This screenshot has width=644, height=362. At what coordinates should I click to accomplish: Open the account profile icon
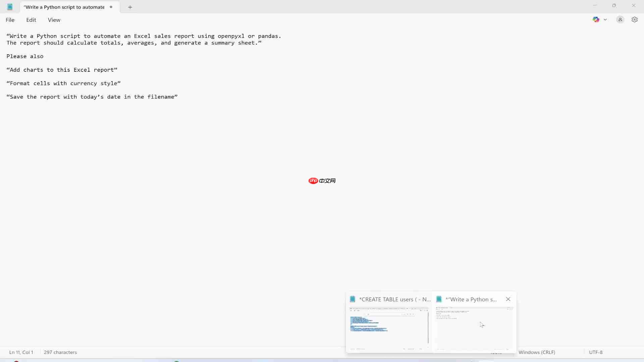(620, 20)
